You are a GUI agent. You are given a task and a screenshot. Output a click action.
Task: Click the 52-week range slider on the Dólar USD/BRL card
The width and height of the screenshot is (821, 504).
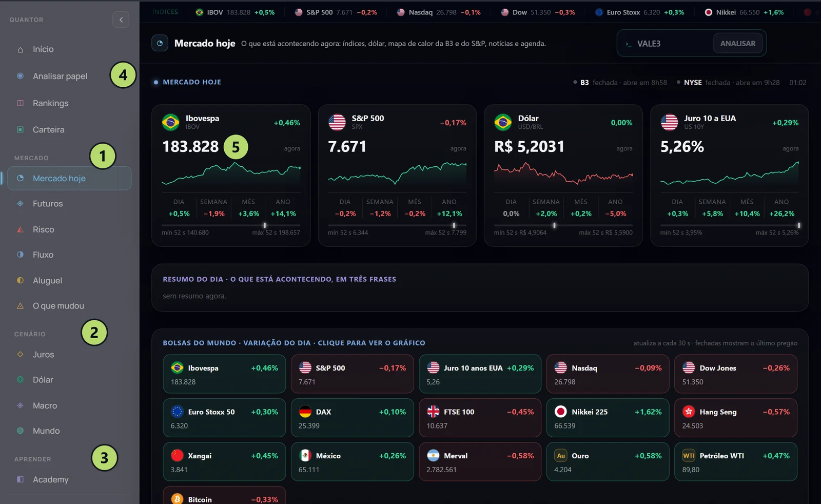tap(563, 225)
